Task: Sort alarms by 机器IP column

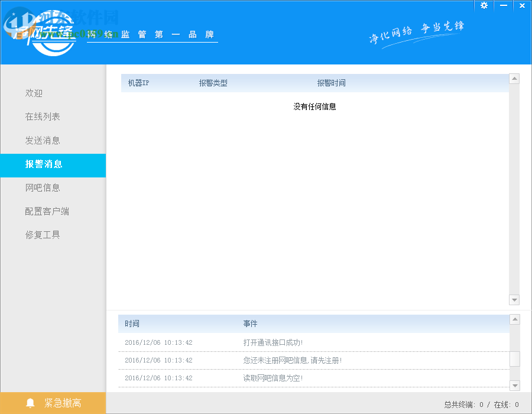Action: coord(138,83)
